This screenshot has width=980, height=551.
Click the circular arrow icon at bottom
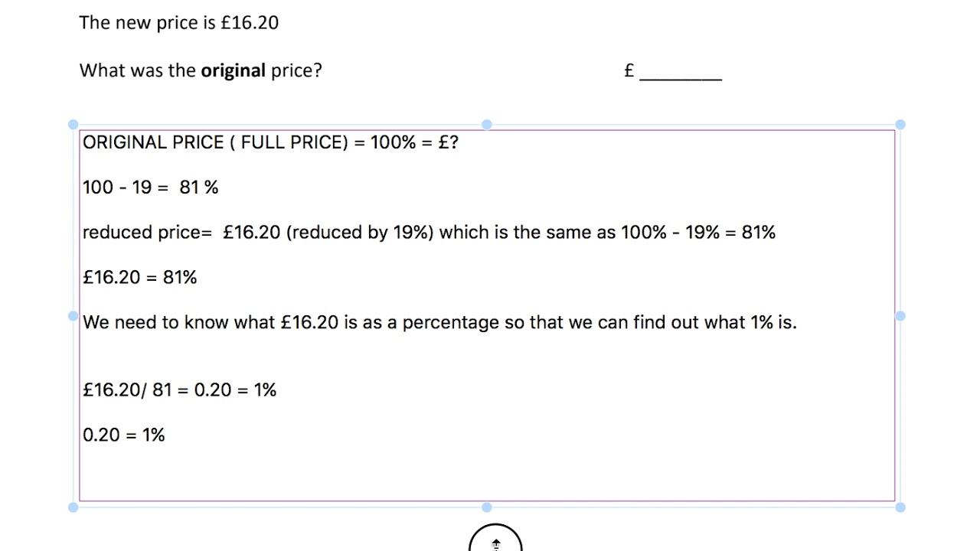pyautogui.click(x=495, y=538)
